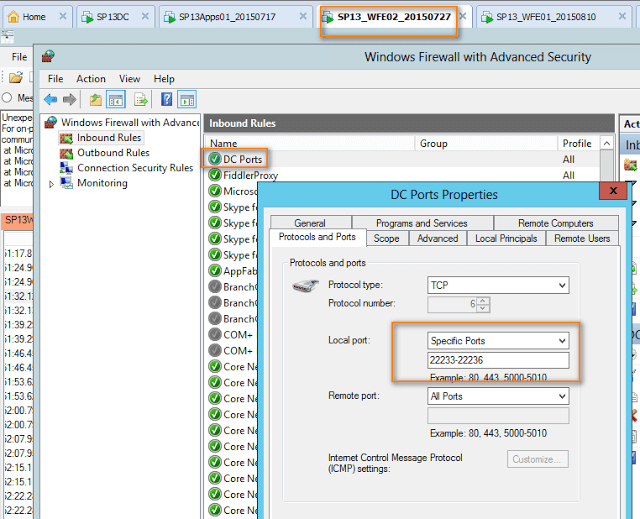Open the Action menu
Viewport: 640px width, 519px height.
click(91, 78)
